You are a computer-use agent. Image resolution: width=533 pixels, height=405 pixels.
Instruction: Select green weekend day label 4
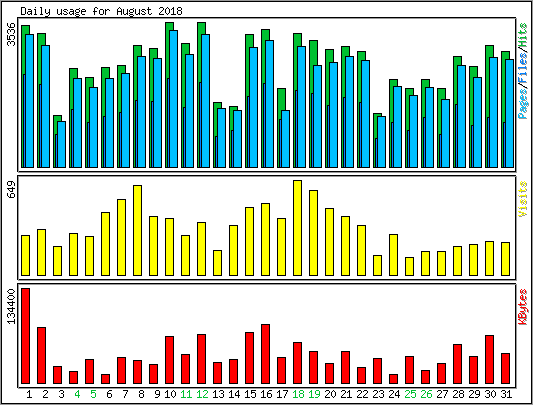(x=77, y=394)
